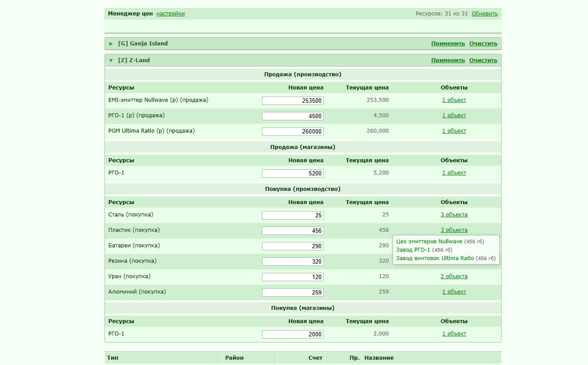Image resolution: width=588 pixels, height=365 pixels.
Task: Open 1 объект link for EMI-эмиттер Nullwave
Action: [454, 100]
